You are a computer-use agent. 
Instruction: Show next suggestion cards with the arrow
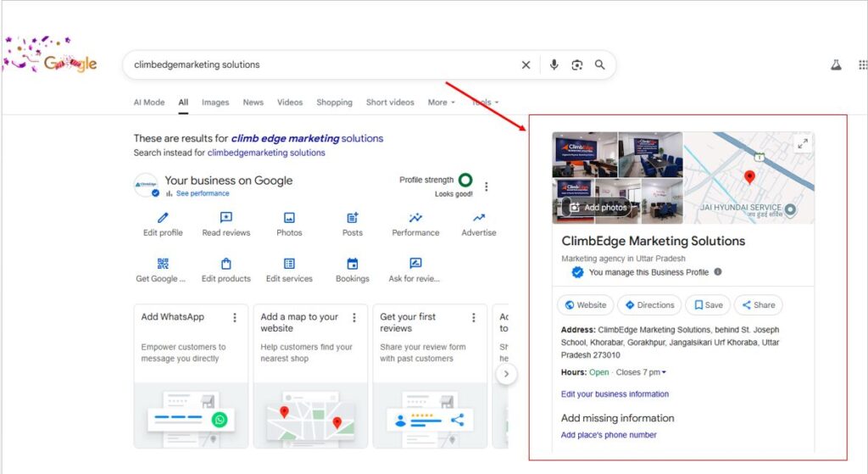point(506,374)
